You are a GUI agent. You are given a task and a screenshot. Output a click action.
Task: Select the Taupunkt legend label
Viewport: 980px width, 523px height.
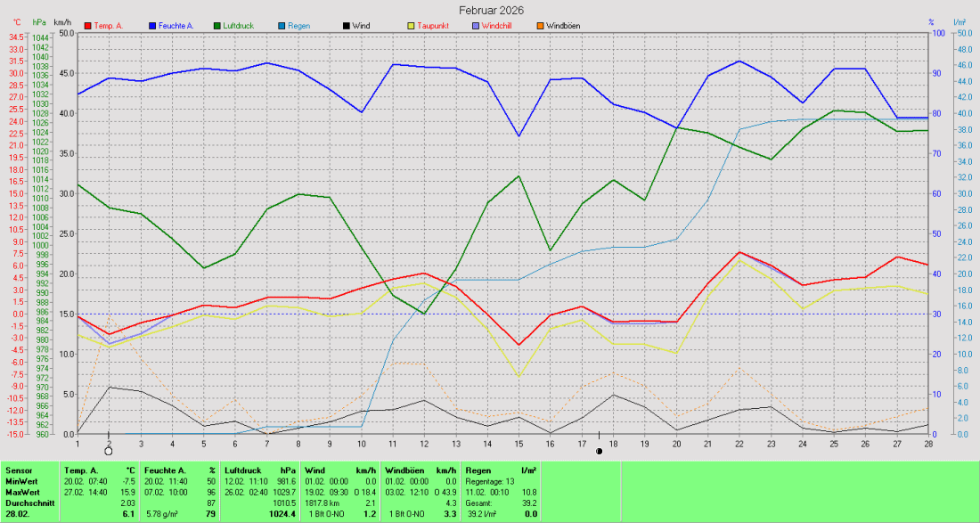(433, 26)
